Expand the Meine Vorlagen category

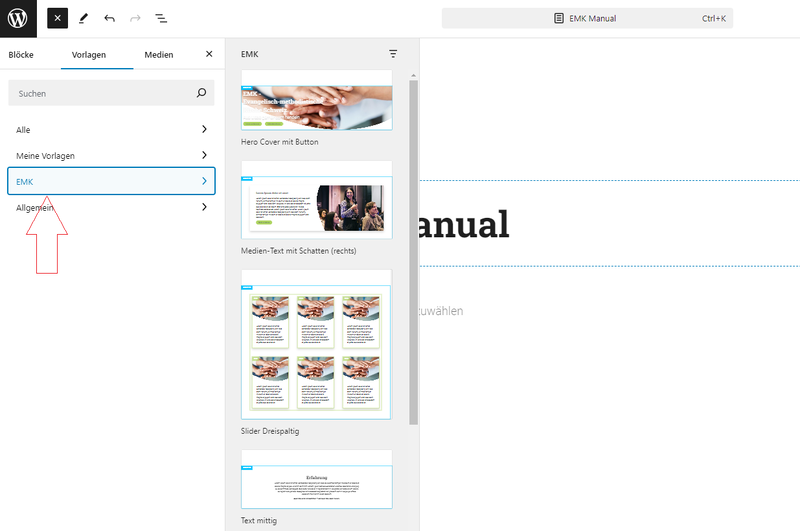(111, 155)
